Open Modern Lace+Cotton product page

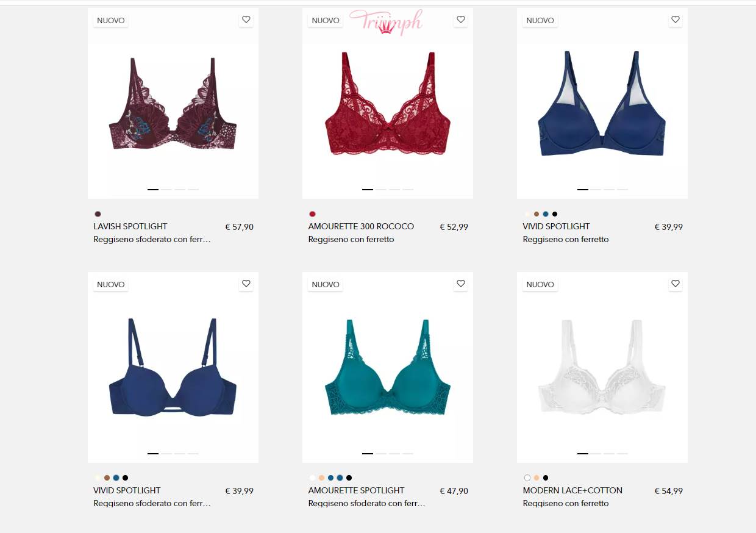tap(572, 490)
